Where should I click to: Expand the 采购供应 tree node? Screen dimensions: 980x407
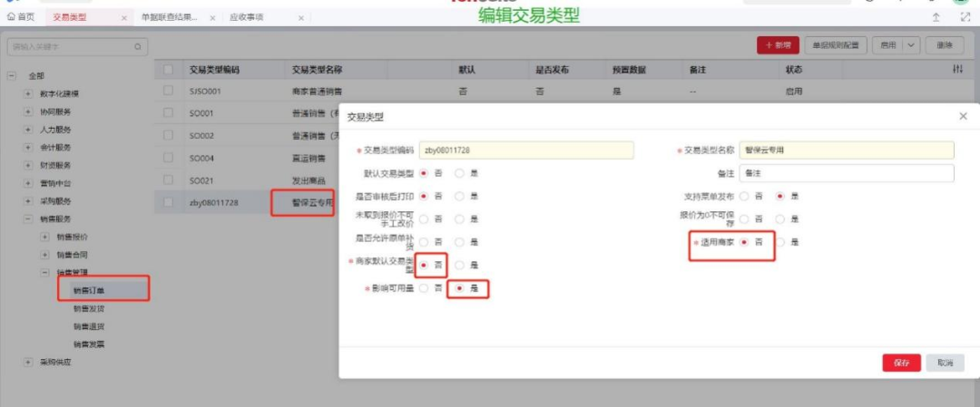click(x=27, y=362)
